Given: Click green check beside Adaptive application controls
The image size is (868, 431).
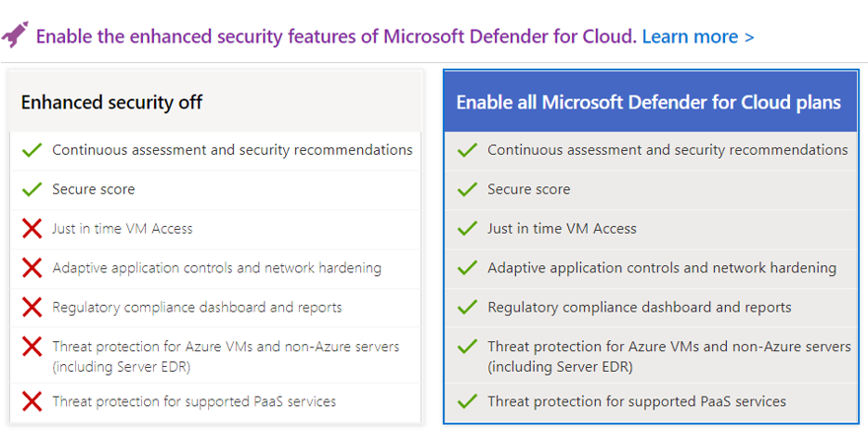Looking at the screenshot, I should [x=468, y=268].
